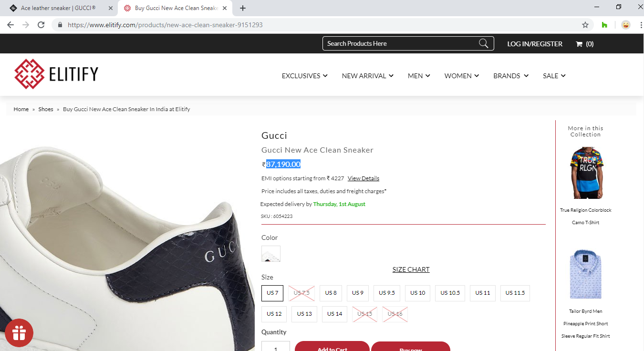
Task: Click Gucci New Ace Clean Sneaker title
Action: 317,150
